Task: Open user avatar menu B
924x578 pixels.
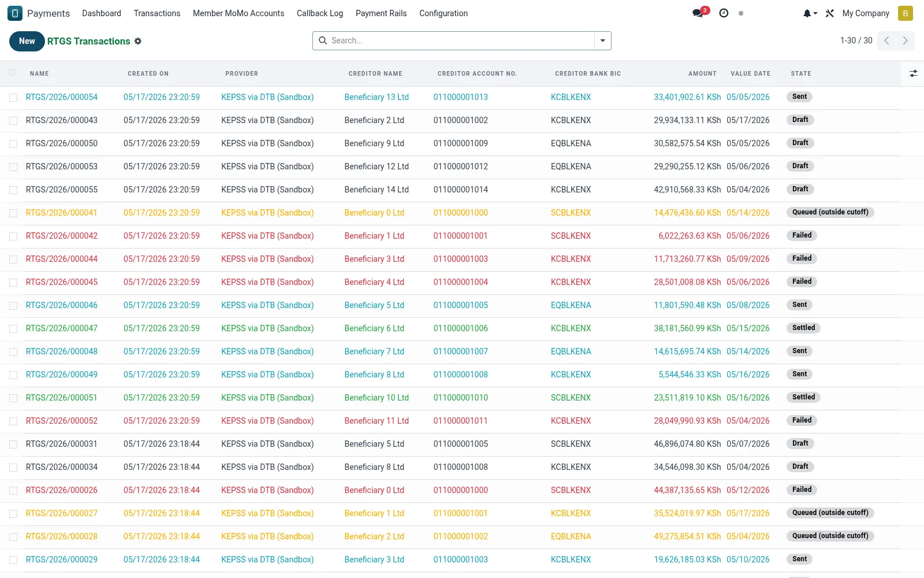Action: (905, 13)
